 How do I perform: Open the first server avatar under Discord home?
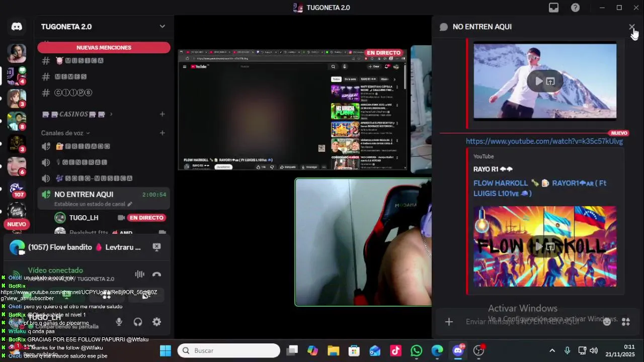click(x=16, y=53)
